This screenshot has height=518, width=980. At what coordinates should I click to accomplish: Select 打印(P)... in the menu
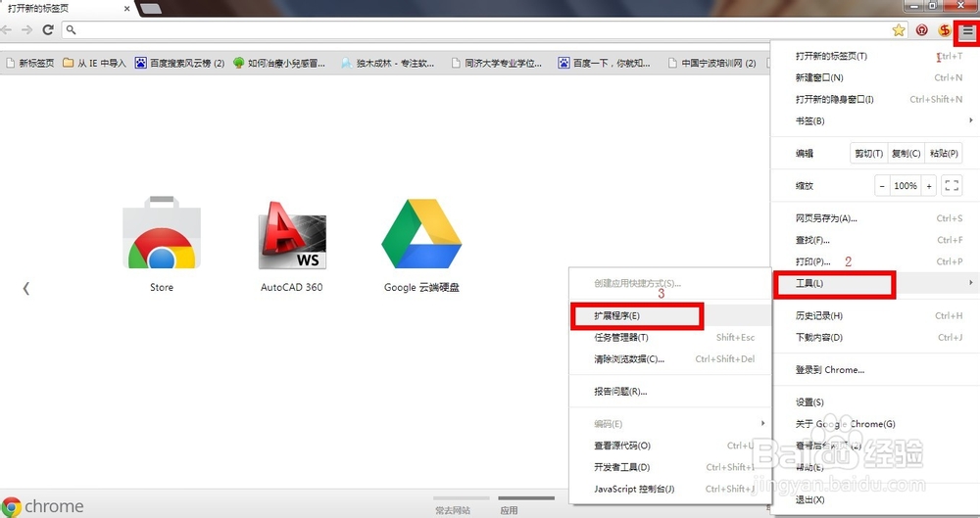(875, 261)
